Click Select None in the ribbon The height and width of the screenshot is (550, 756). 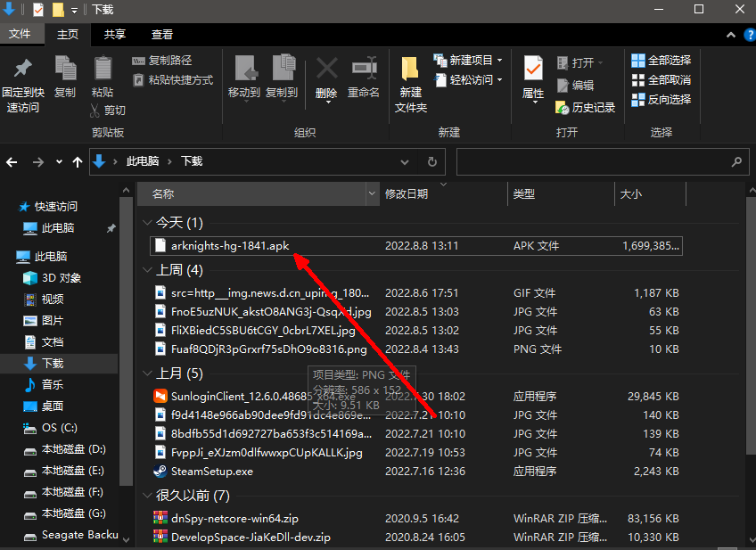661,79
